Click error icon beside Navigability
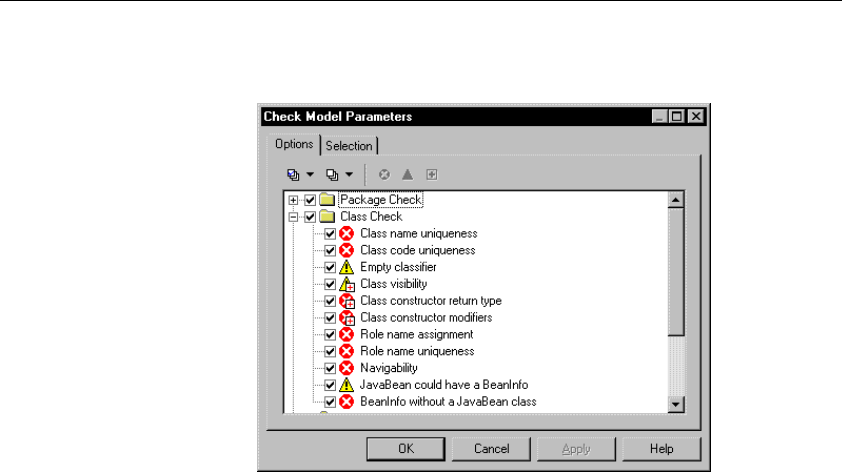The height and width of the screenshot is (472, 842). click(347, 368)
